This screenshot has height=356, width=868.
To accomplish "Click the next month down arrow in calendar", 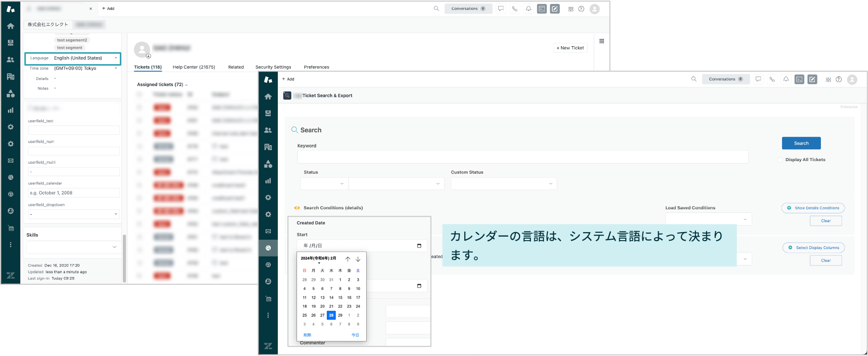I will pos(358,259).
